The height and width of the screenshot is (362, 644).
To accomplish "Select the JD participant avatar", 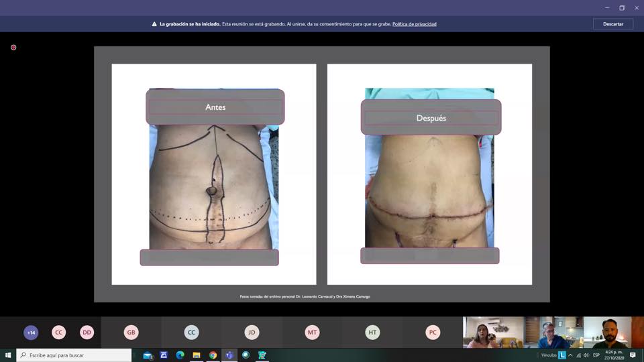I will tap(252, 333).
